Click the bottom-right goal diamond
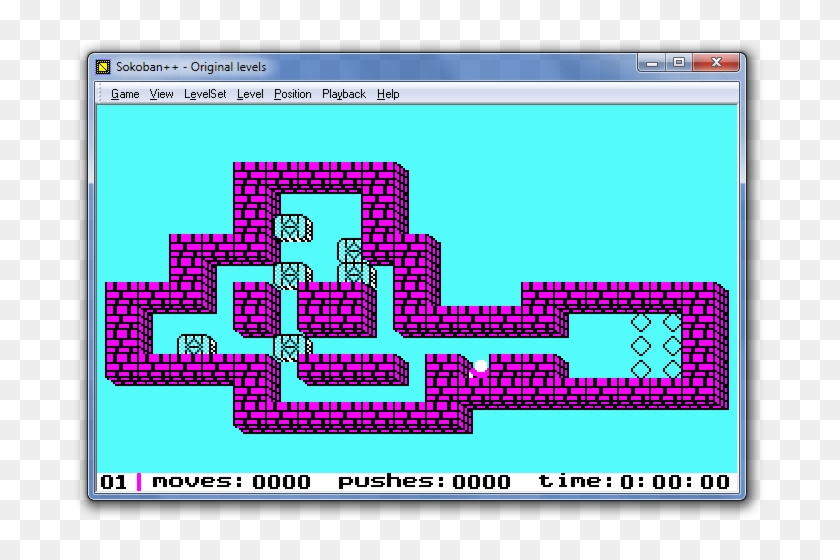This screenshot has width=840, height=560. (671, 369)
